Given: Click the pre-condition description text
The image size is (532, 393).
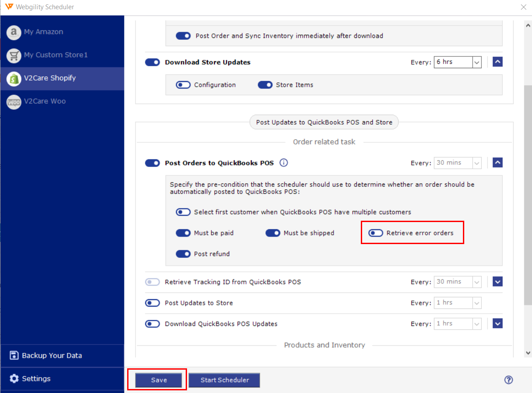Looking at the screenshot, I should click(x=322, y=188).
